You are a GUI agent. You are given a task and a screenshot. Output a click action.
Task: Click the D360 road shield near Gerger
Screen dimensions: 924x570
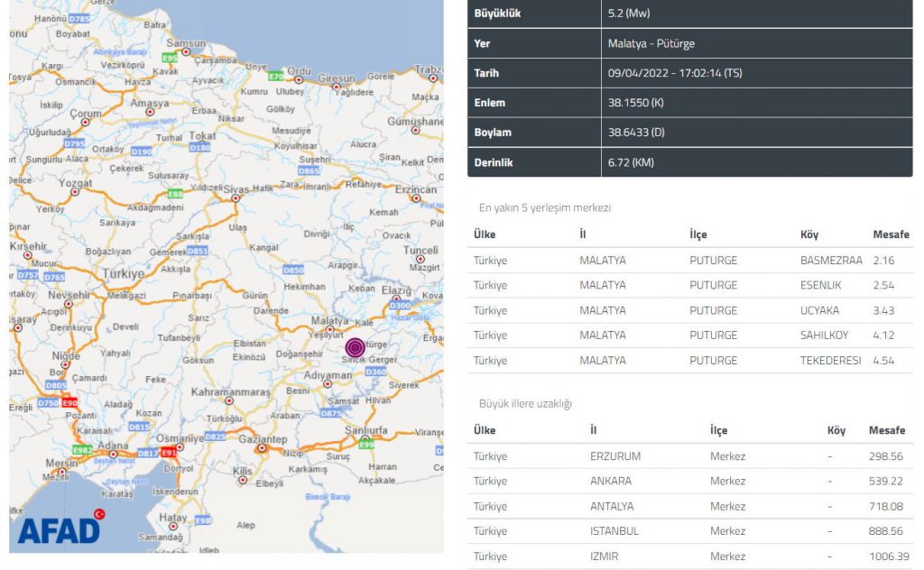pyautogui.click(x=376, y=371)
